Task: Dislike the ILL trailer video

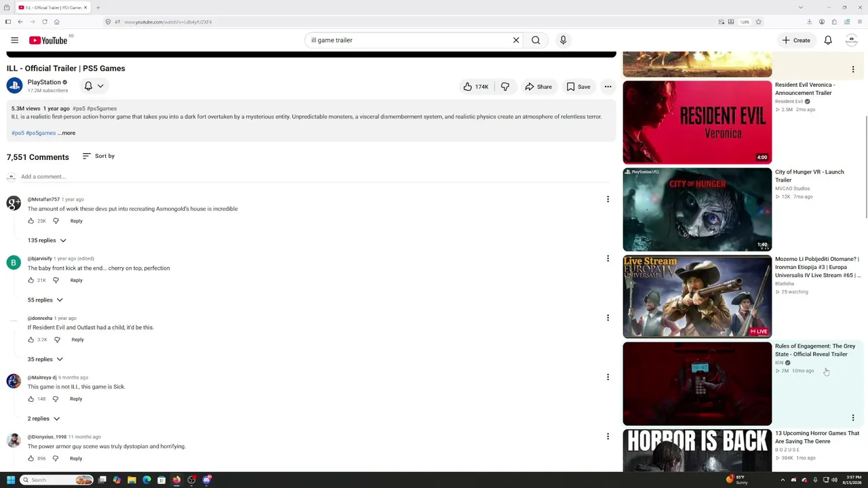Action: click(505, 87)
